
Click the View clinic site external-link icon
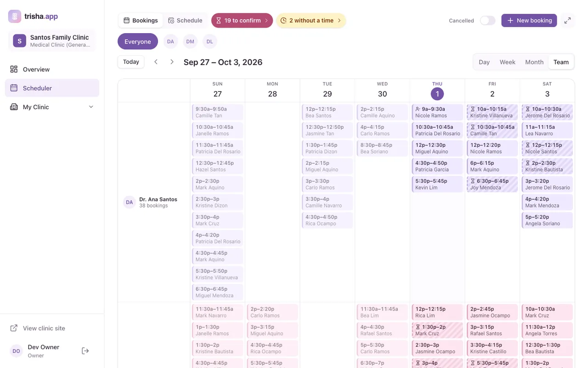click(x=14, y=328)
